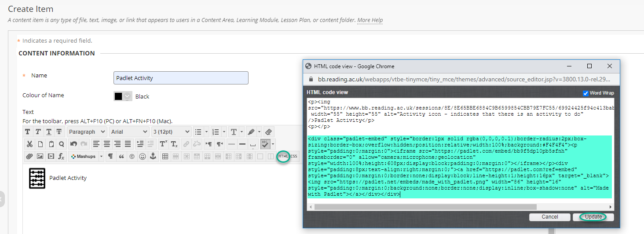Viewport: 644px width, 234px height.
Task: Align text left
Action: coord(96,144)
